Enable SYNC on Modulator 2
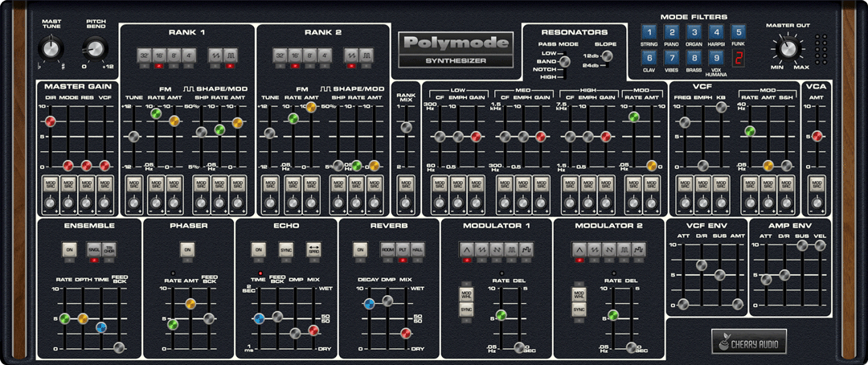The height and width of the screenshot is (365, 868). pos(579,309)
